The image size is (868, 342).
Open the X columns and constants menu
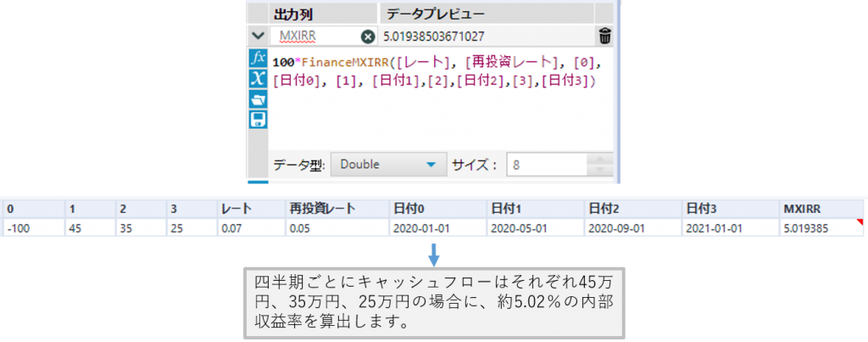[x=258, y=78]
